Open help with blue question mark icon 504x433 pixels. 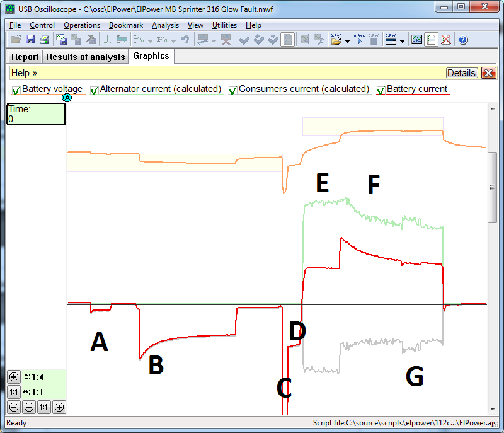tap(463, 40)
